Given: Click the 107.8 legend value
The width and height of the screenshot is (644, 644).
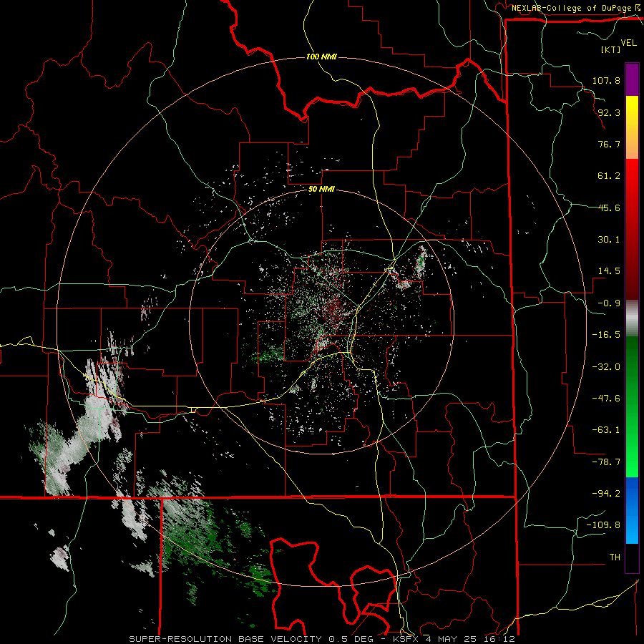Looking at the screenshot, I should [x=606, y=80].
